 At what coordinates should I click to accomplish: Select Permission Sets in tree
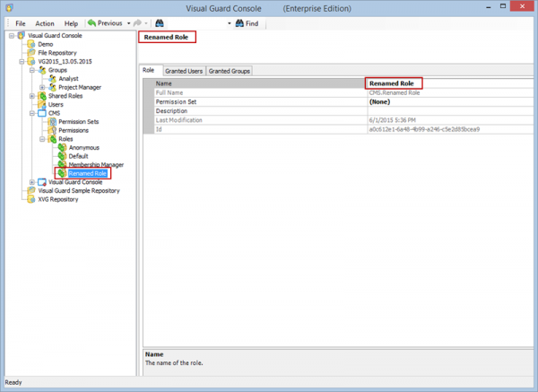pos(79,121)
